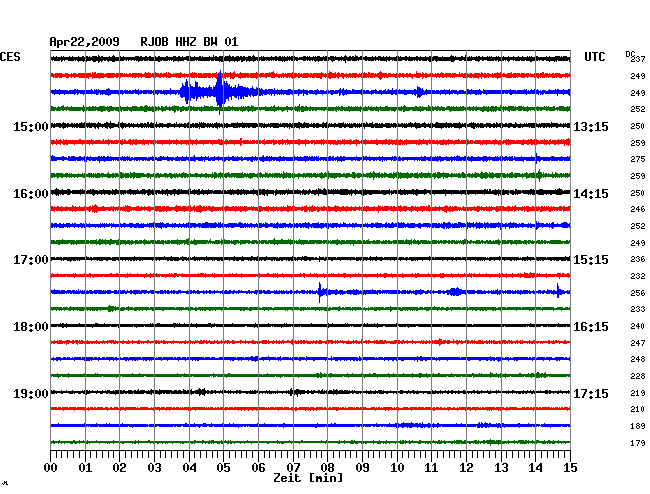Select the DC value 240
Screen dimensions: 650x494
tap(638, 326)
